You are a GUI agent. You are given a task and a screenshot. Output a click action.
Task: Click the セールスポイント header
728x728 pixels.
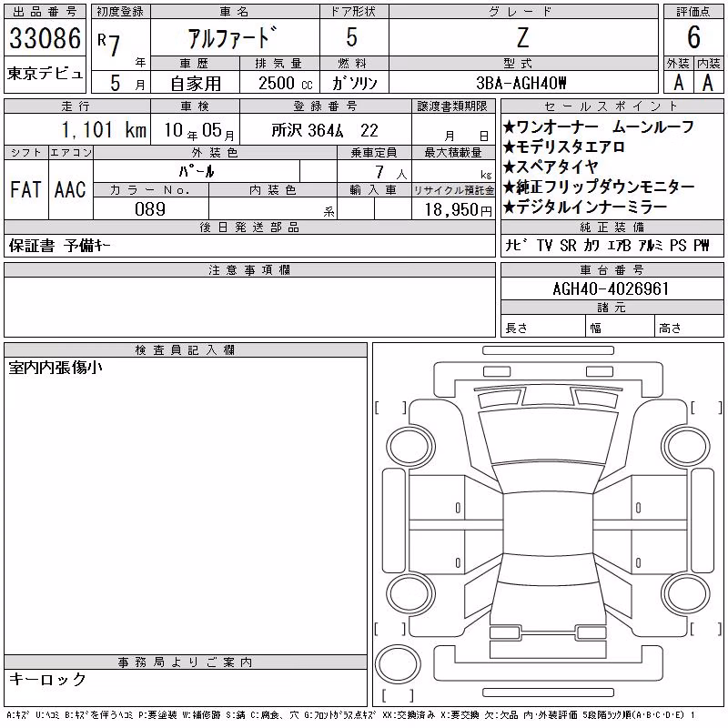pyautogui.click(x=612, y=106)
